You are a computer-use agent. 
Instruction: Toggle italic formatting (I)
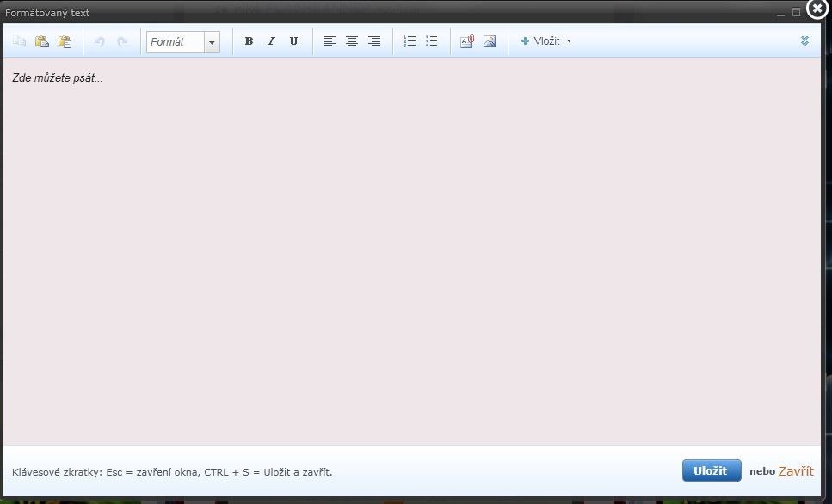point(271,41)
